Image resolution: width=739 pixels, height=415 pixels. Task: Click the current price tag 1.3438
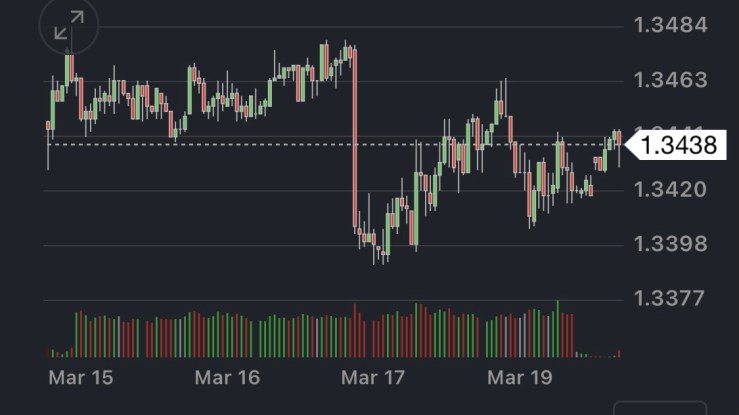678,146
